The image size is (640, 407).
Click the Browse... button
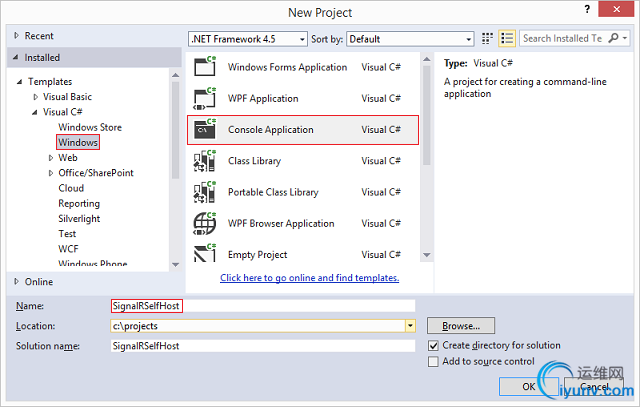click(x=461, y=326)
